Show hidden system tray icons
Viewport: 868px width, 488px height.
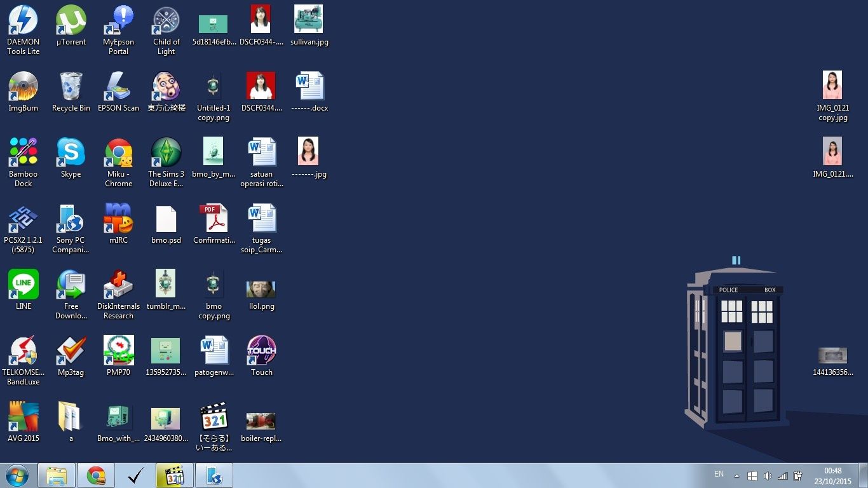pos(736,476)
